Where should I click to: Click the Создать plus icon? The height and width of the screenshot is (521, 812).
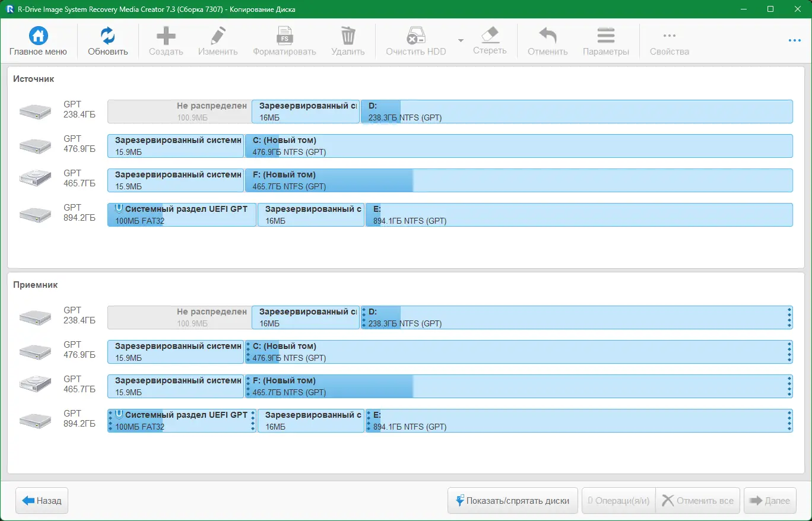pyautogui.click(x=166, y=36)
